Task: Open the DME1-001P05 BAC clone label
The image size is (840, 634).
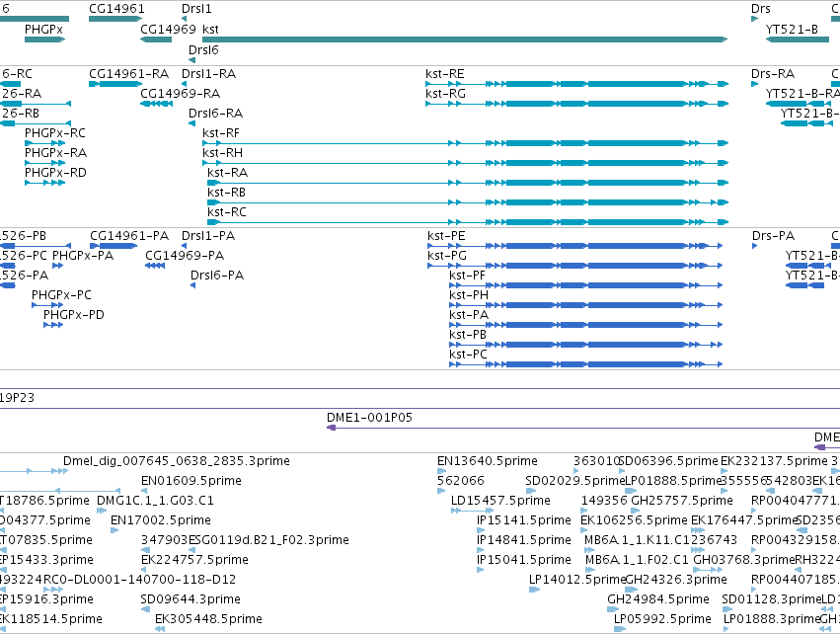Action: coord(369,418)
